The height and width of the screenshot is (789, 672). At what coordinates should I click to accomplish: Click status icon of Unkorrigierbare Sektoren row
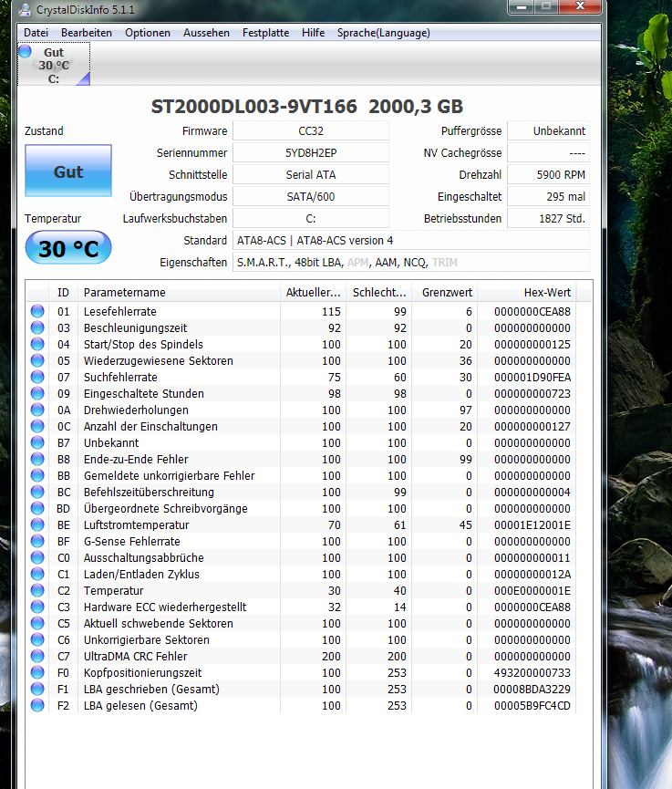[37, 639]
